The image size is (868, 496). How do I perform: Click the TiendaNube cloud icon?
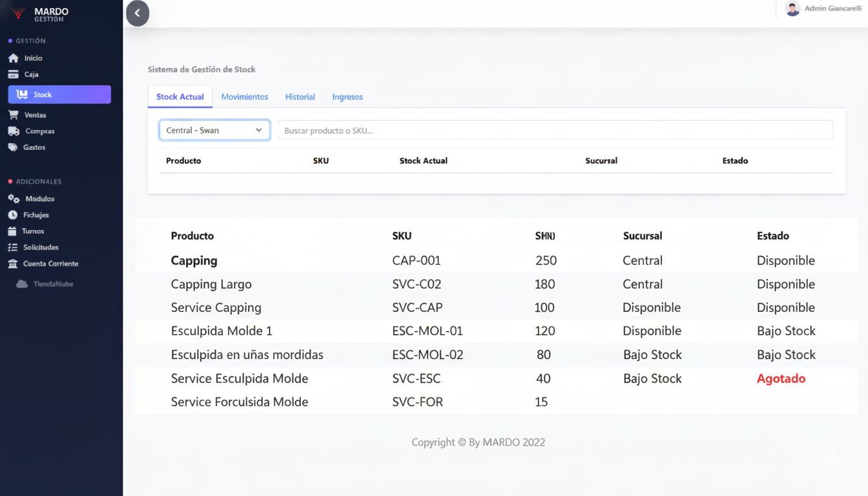coord(22,284)
